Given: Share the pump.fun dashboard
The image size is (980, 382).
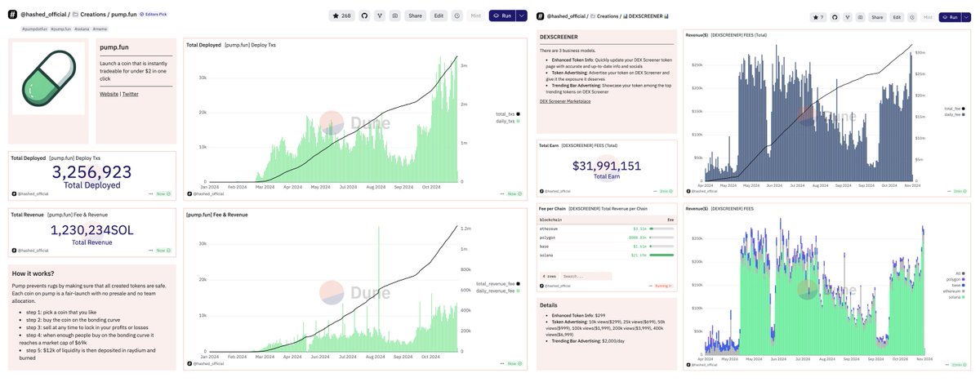Looking at the screenshot, I should [x=416, y=16].
